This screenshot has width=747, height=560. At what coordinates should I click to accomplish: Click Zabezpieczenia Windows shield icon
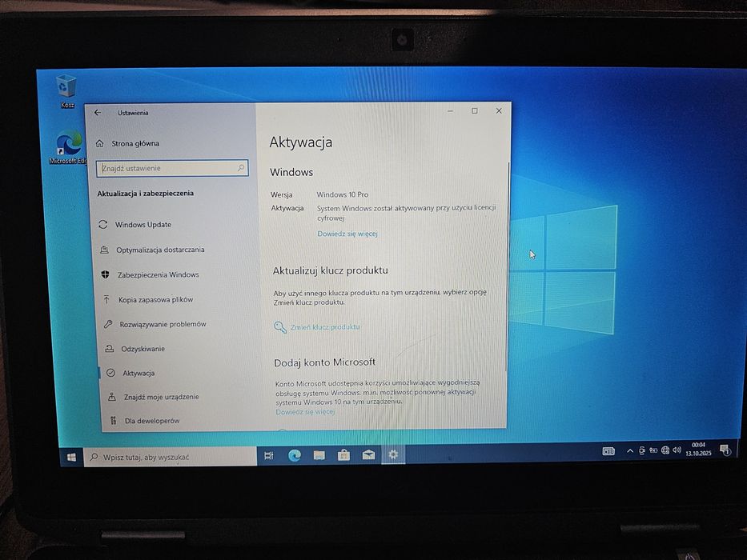coord(106,274)
